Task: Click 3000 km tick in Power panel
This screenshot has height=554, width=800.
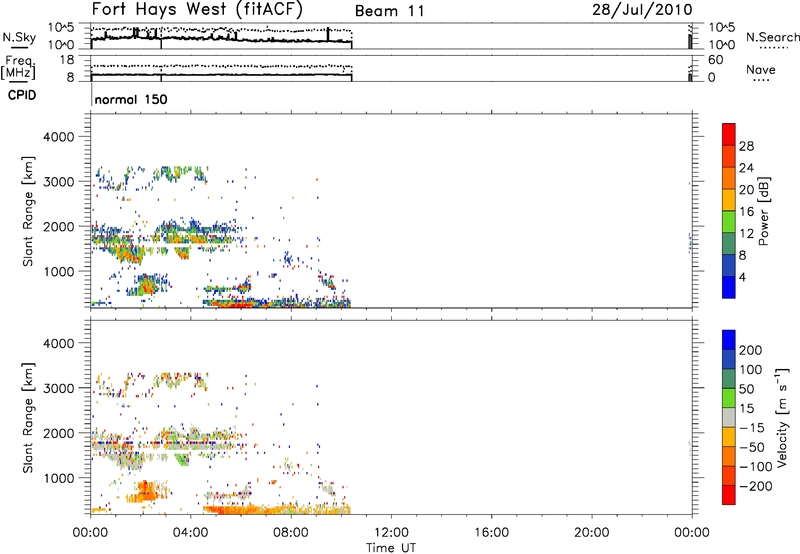Action: [59, 182]
